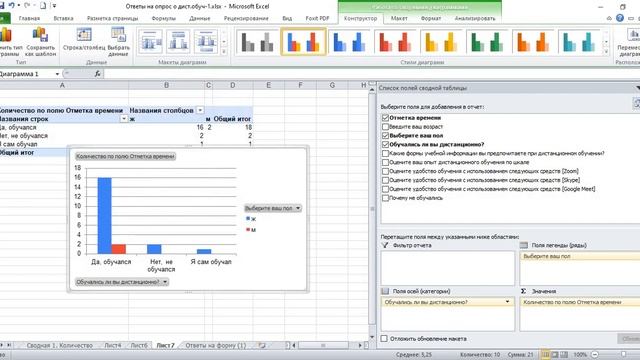The image size is (640, 360).
Task: Switch to Normal view in status bar
Action: click(545, 355)
